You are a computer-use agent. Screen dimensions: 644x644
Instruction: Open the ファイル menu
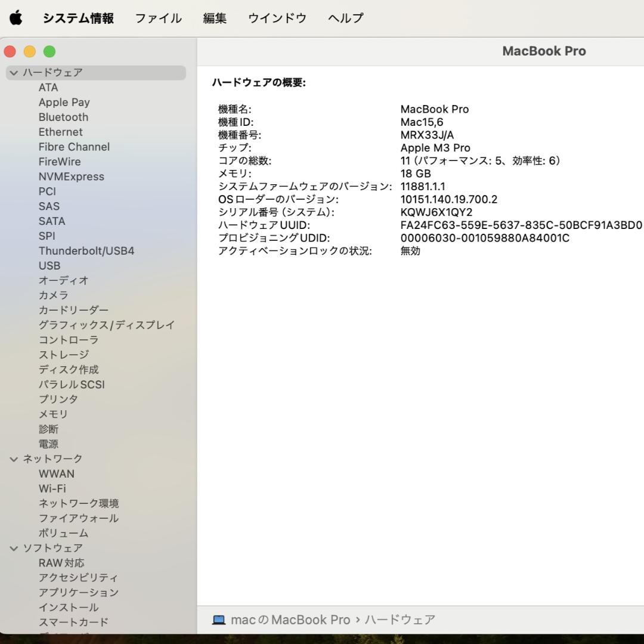pyautogui.click(x=157, y=18)
